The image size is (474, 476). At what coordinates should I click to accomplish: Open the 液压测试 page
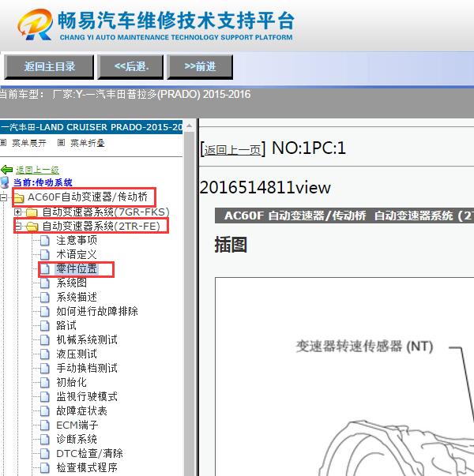click(x=77, y=354)
